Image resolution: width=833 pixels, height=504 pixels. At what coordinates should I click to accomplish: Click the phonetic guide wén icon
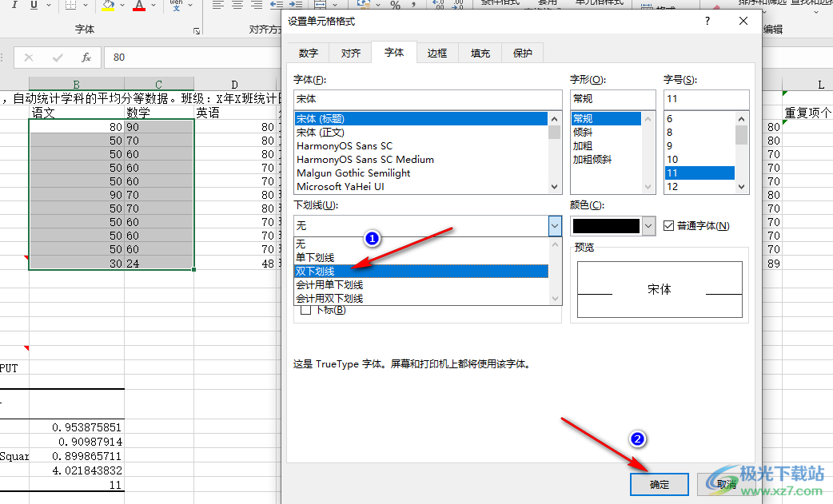[x=176, y=5]
